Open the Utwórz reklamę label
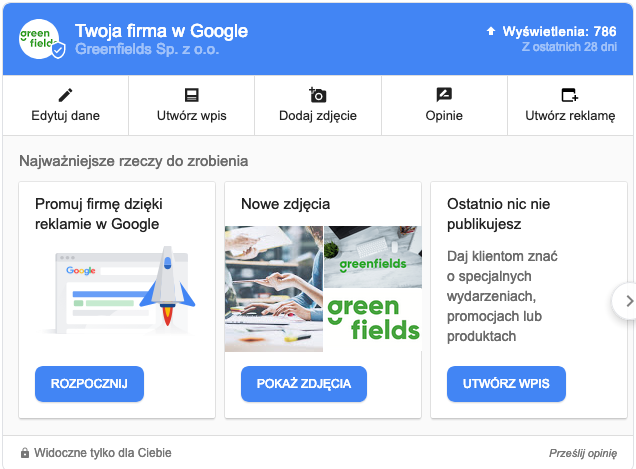 [x=570, y=116]
